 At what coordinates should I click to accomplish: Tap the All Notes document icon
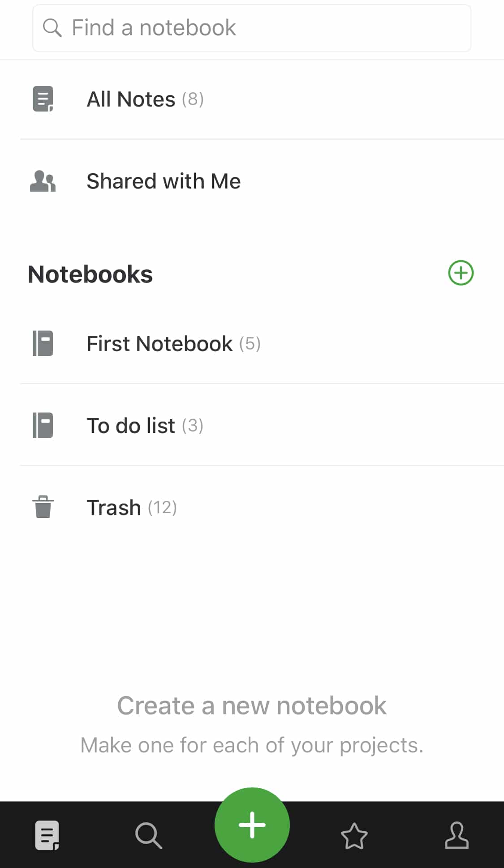coord(43,99)
